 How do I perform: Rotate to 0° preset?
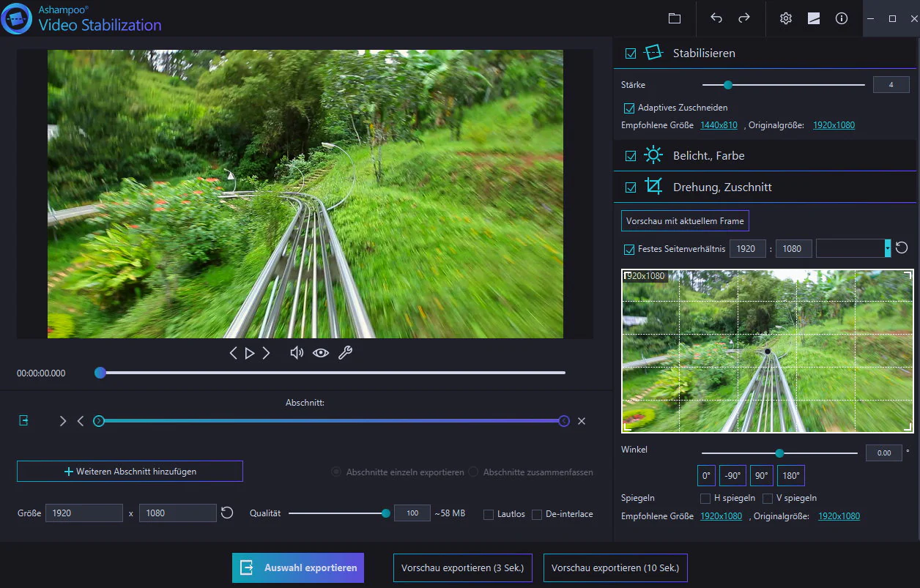click(706, 475)
